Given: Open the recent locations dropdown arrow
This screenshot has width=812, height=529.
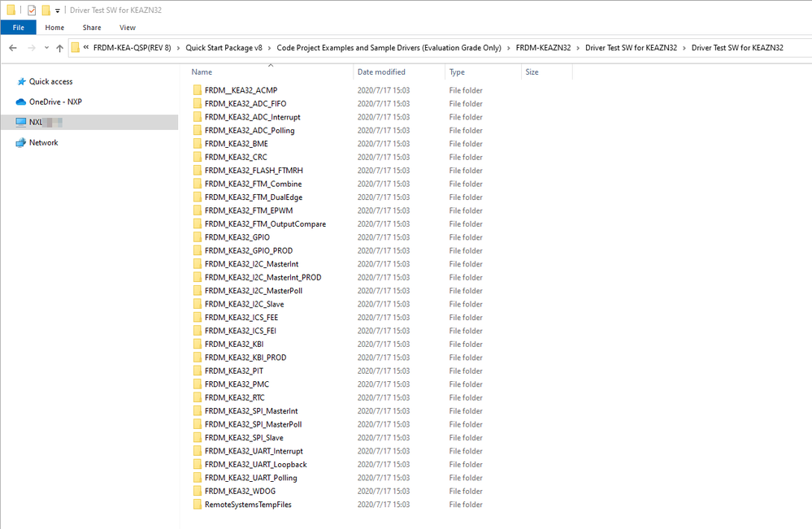Looking at the screenshot, I should click(x=46, y=48).
